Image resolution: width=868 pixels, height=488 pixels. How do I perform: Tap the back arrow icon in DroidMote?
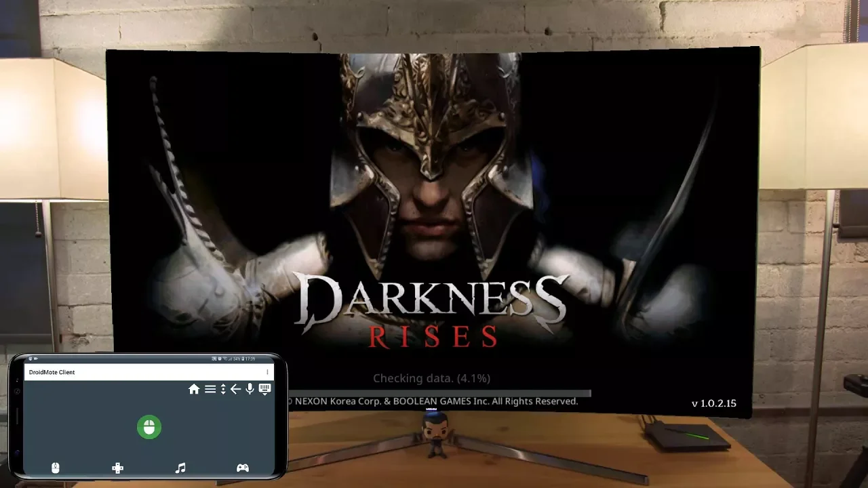[235, 389]
